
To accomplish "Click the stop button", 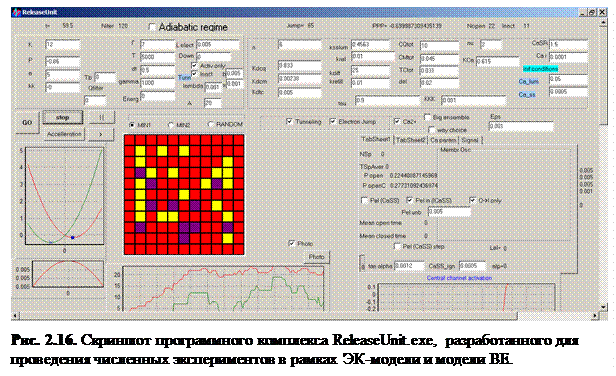I will pos(63,117).
